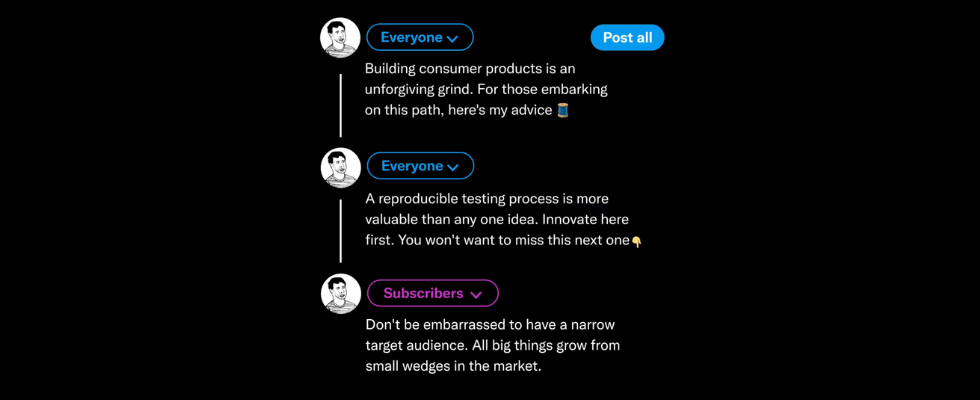The height and width of the screenshot is (400, 980).
Task: Click the chevron arrow in the Subscribers pill
Action: coord(476,295)
